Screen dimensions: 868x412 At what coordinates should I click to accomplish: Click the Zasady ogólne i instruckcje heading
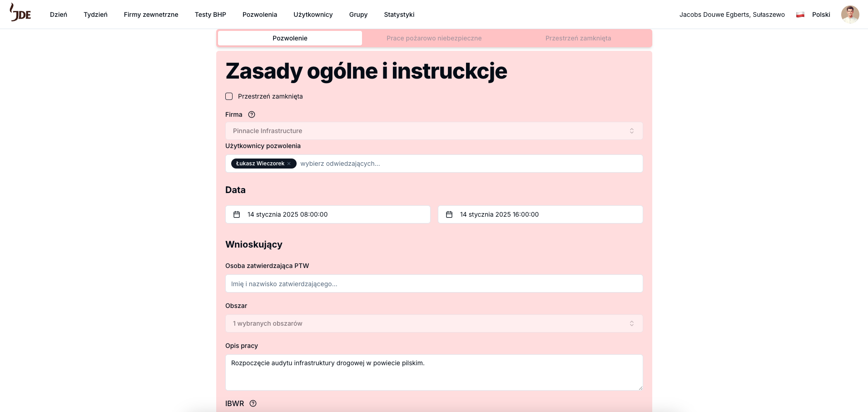[x=366, y=71]
